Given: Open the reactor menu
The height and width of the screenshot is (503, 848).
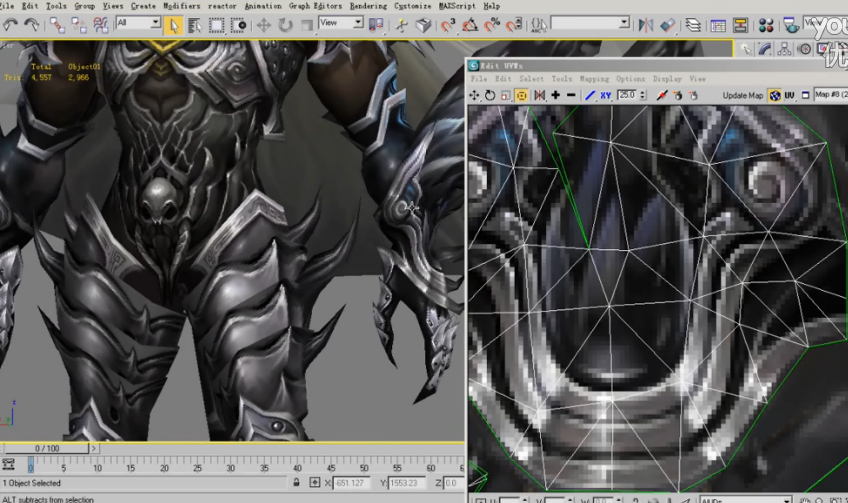Looking at the screenshot, I should [x=222, y=6].
